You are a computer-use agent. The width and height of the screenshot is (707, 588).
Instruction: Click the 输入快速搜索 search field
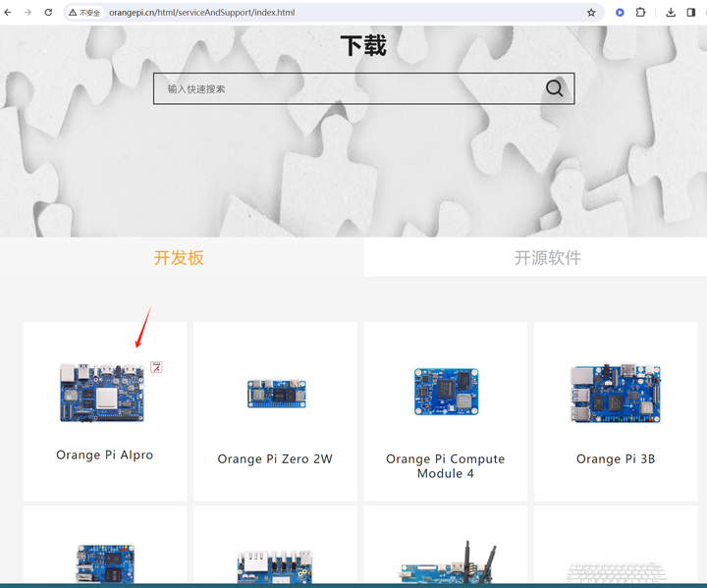point(363,88)
